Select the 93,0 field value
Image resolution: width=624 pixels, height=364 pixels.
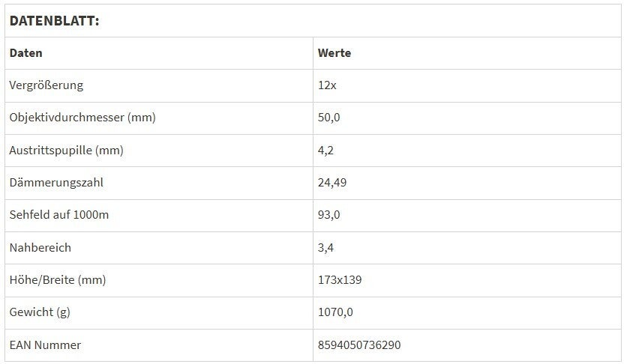[x=329, y=215]
